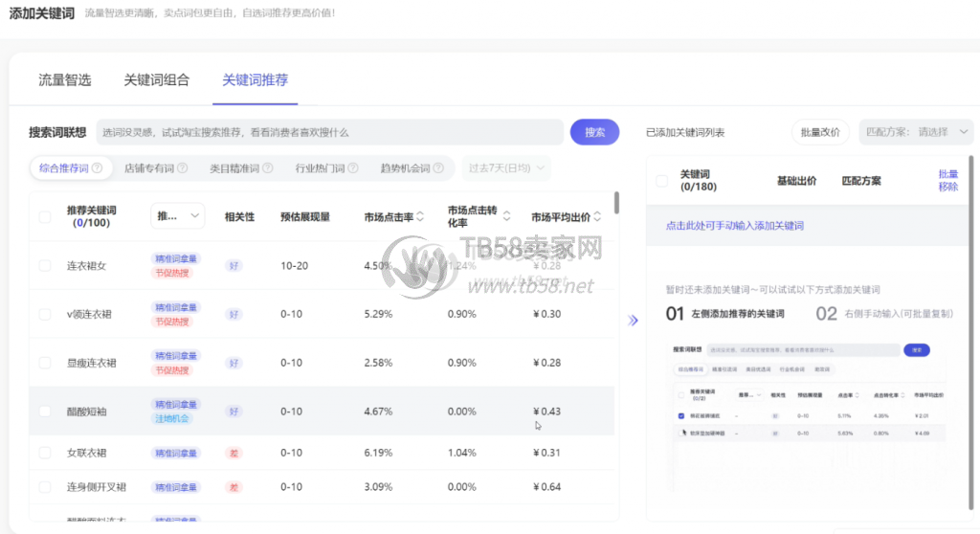The image size is (980, 534).
Task: Check the box for keyword 连衣裙女
Action: pos(45,265)
